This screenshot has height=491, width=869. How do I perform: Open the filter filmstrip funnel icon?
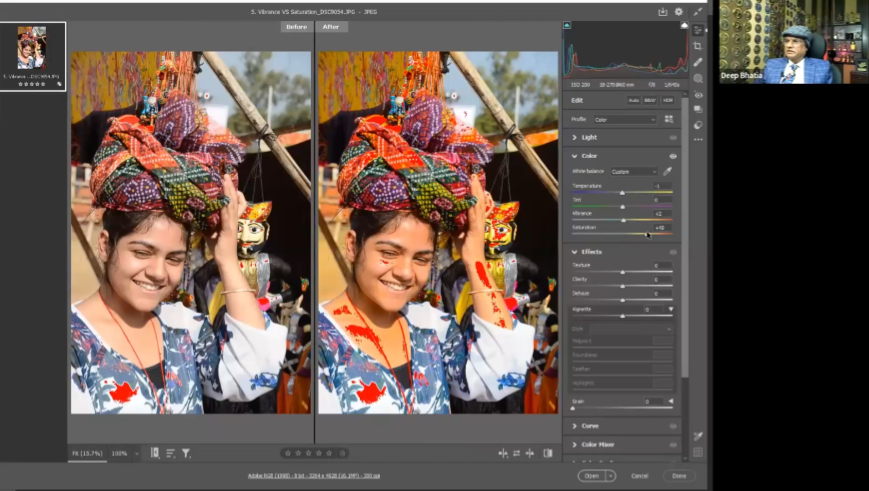point(186,453)
